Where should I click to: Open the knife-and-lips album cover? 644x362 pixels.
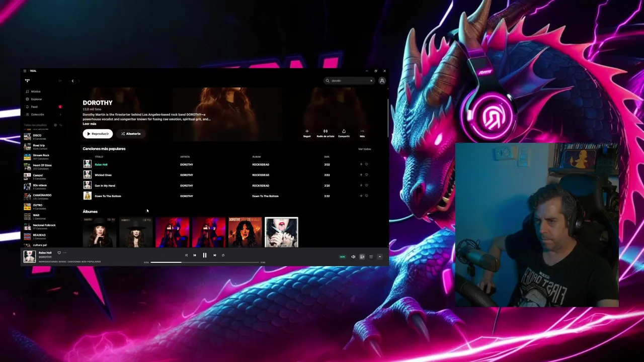click(x=281, y=232)
